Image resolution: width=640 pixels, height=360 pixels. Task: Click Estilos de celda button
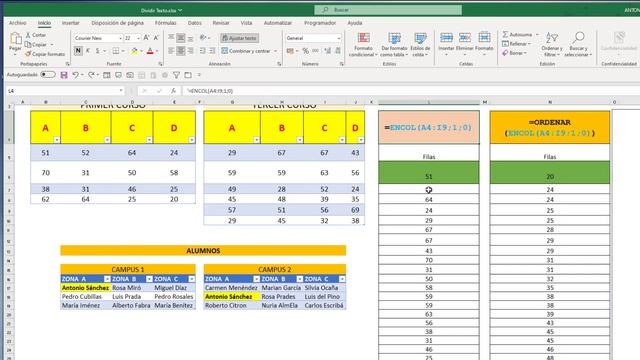tap(420, 44)
